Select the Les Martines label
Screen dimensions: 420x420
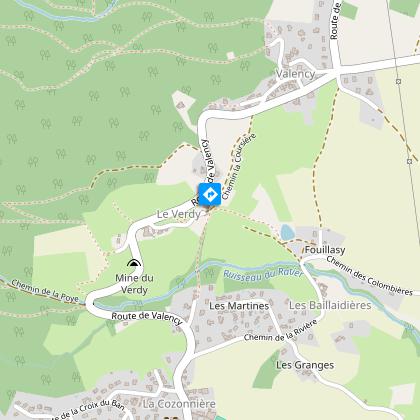239,306
